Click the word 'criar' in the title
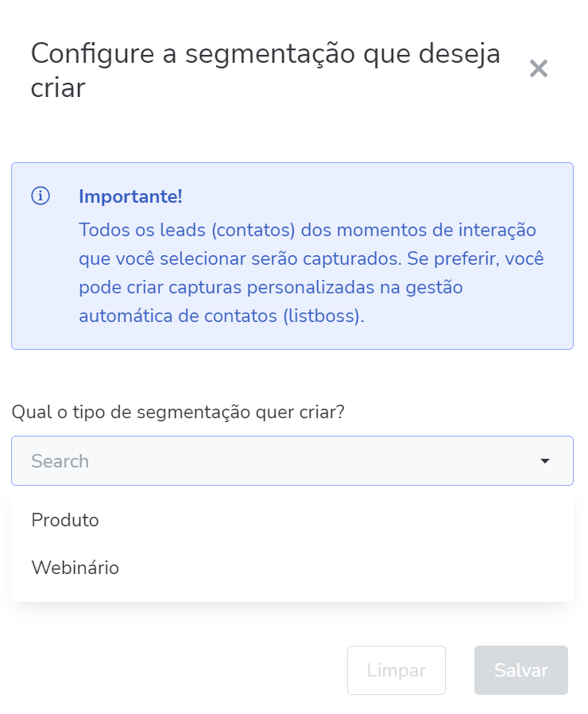 point(58,87)
